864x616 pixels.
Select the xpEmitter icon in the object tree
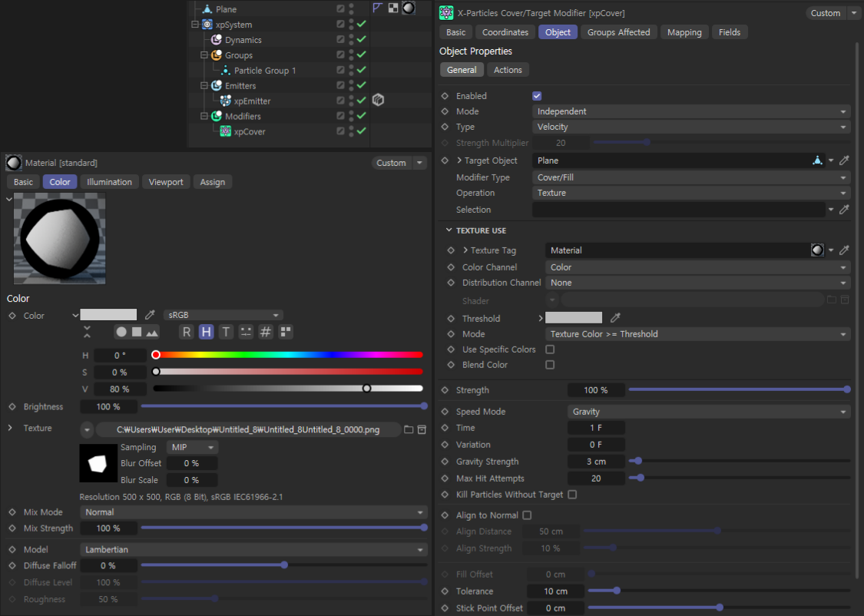[226, 101]
